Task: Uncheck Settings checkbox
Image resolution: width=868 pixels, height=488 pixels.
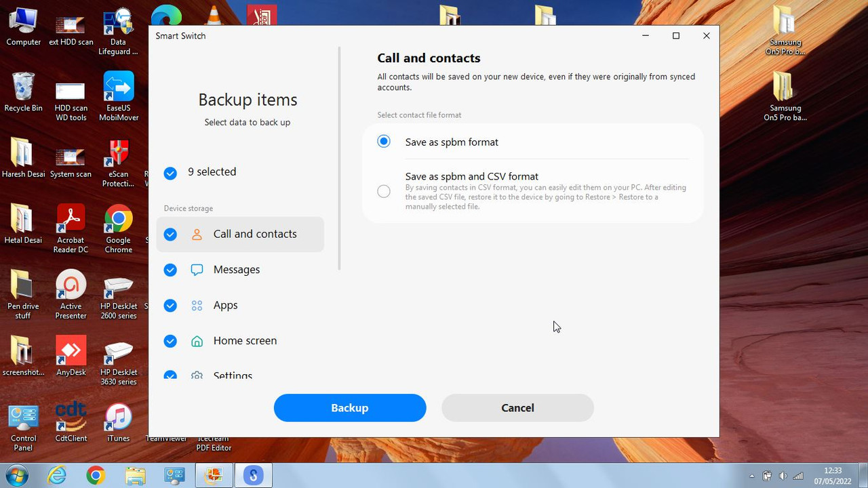Action: [x=170, y=375]
